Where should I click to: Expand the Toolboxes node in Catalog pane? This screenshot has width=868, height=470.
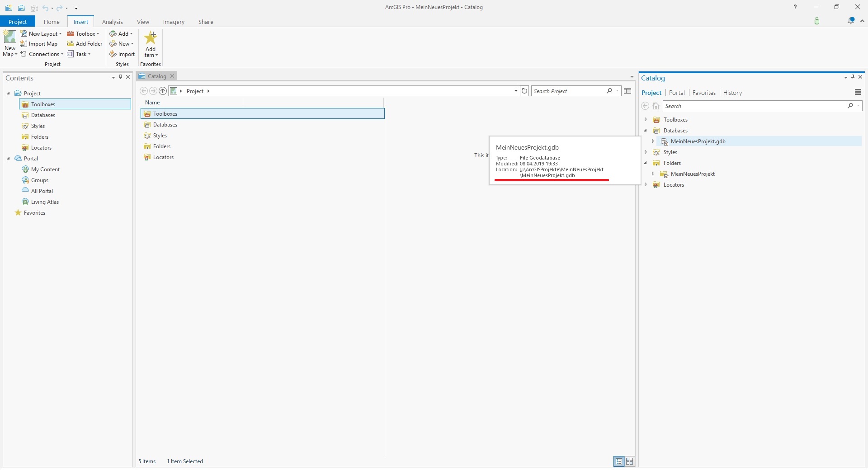pyautogui.click(x=646, y=120)
